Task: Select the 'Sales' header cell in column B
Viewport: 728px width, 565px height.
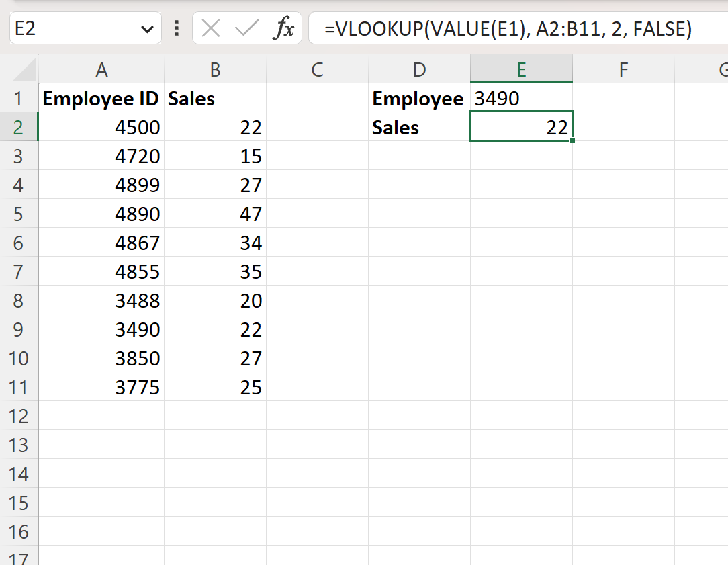Action: coord(215,99)
